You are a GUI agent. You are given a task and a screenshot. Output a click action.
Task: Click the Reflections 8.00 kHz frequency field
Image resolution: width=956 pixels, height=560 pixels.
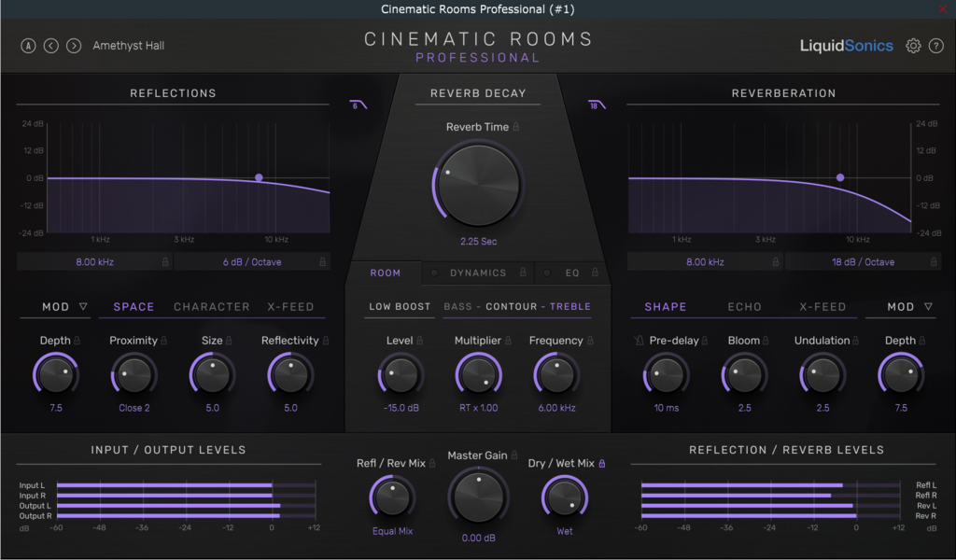pyautogui.click(x=94, y=262)
